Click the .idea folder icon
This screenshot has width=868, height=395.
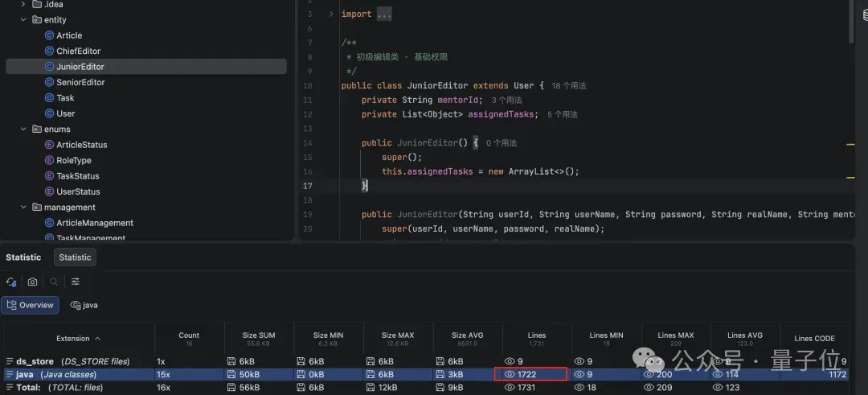coord(37,5)
